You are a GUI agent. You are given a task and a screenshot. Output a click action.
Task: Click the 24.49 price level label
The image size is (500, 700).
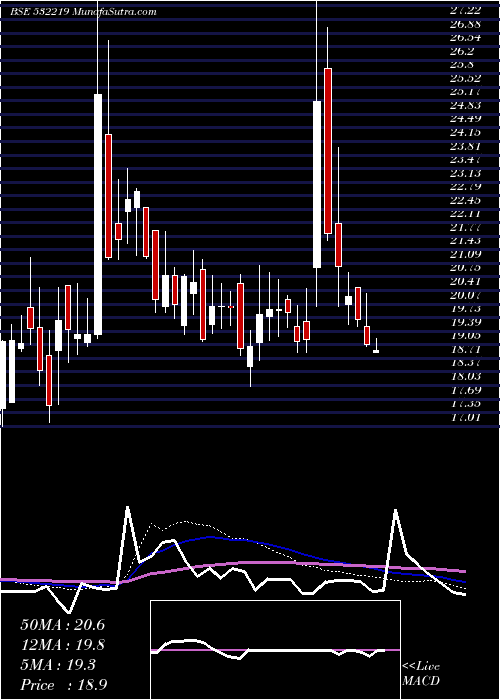(x=465, y=118)
